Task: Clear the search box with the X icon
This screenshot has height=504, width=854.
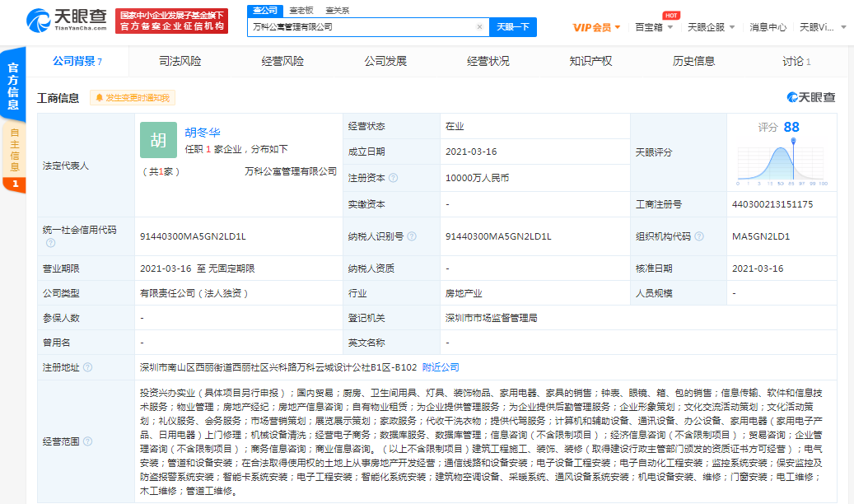Action: pos(479,27)
